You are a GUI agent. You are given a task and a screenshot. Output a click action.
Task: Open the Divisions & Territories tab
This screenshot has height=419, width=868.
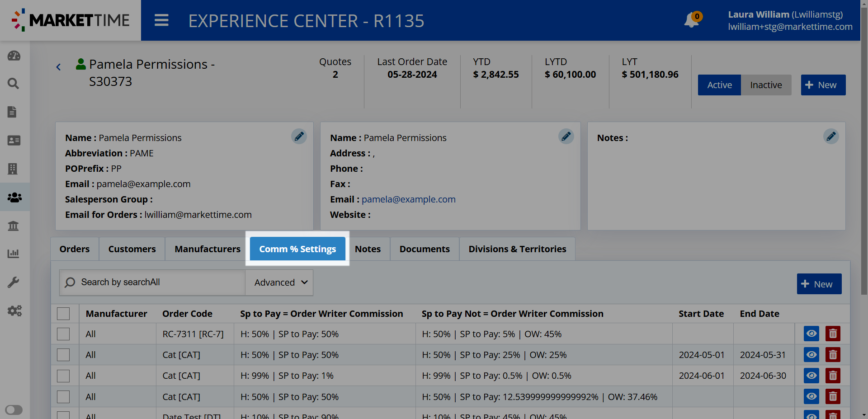coord(517,249)
